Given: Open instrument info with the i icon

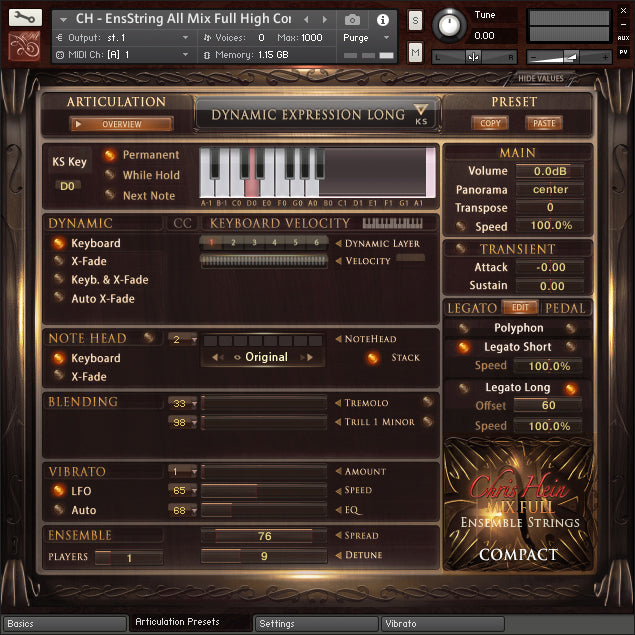Looking at the screenshot, I should [382, 19].
